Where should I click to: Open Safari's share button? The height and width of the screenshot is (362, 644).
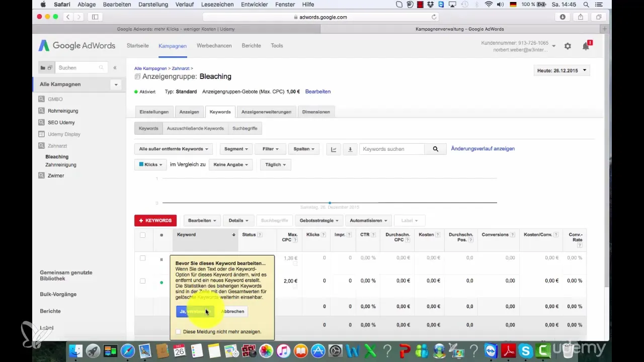[581, 17]
